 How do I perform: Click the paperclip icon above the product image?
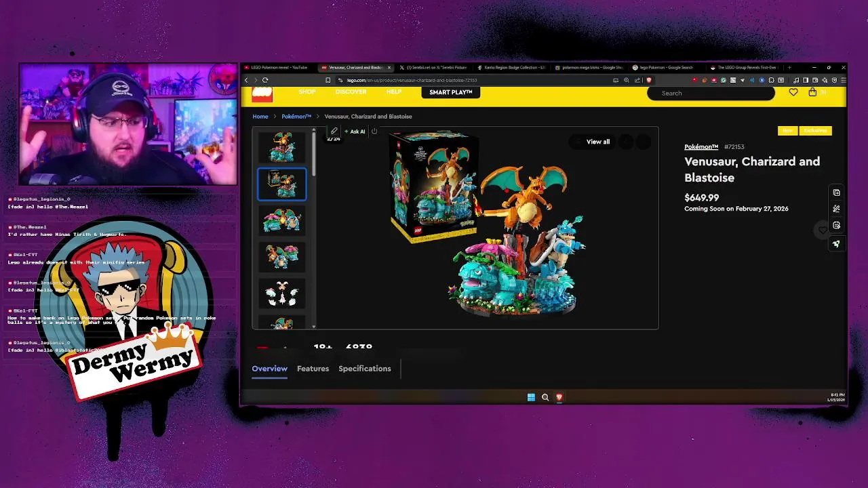pyautogui.click(x=334, y=131)
